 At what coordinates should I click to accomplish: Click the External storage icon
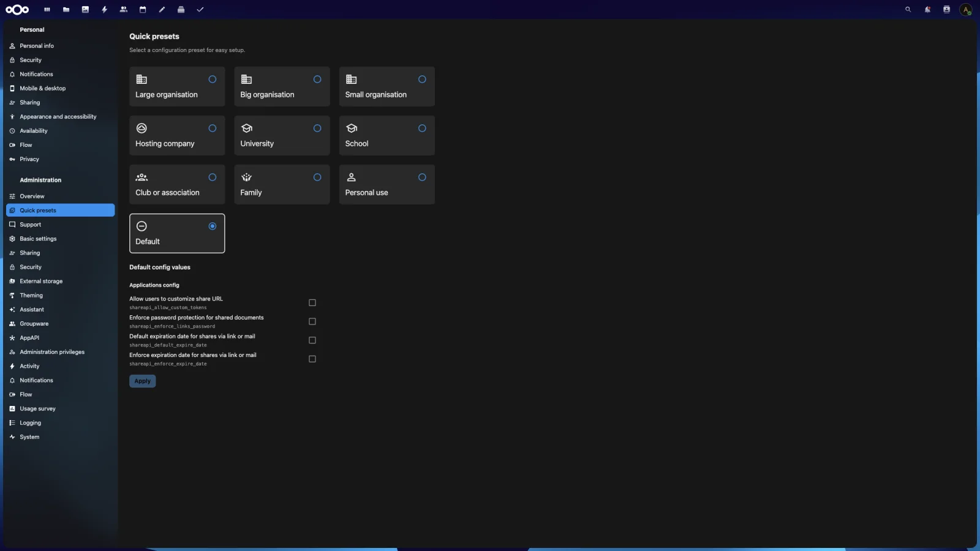[12, 281]
